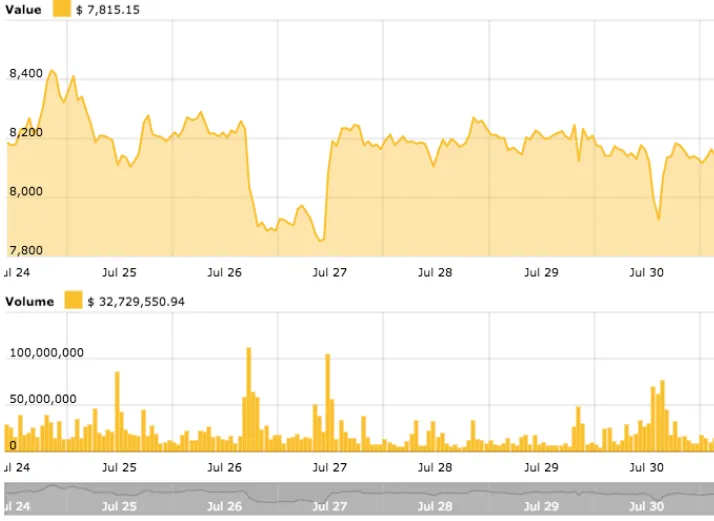The image size is (714, 521).
Task: Click Jul 28 on the gray range navigator
Action: [x=435, y=506]
